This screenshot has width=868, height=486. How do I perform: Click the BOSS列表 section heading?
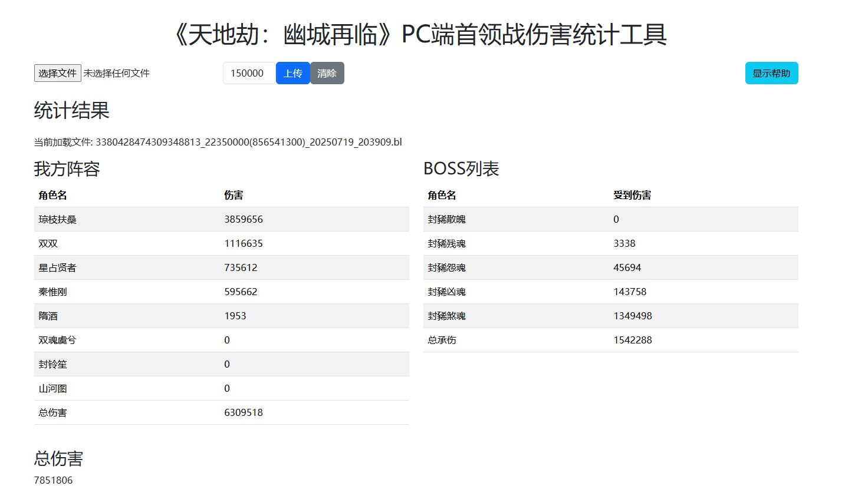click(461, 169)
